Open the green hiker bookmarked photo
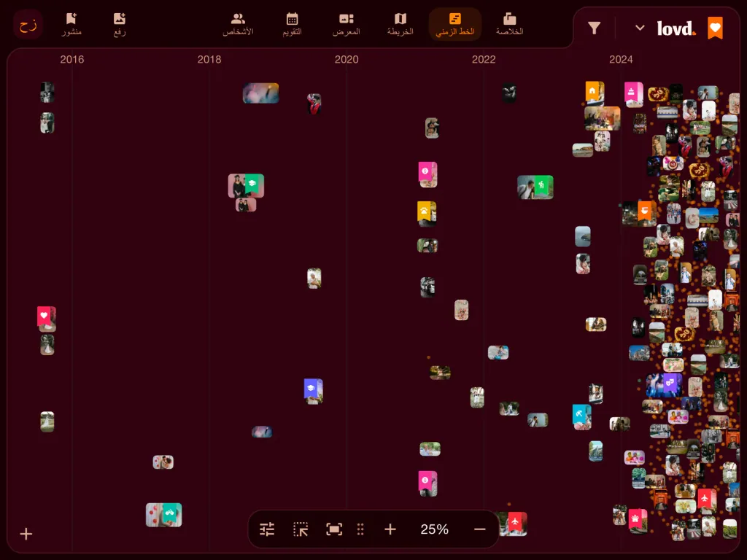 tap(535, 187)
